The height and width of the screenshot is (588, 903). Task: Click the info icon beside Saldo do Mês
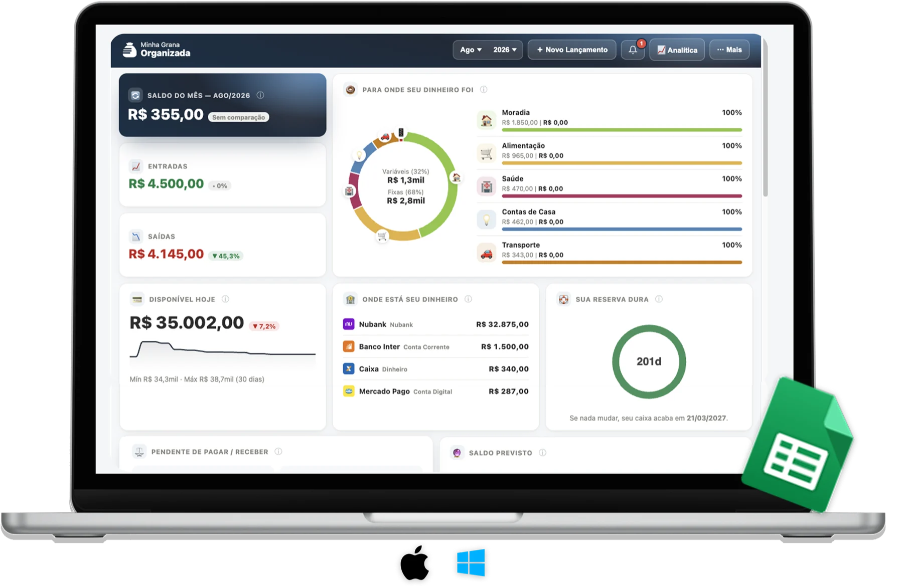pos(260,95)
